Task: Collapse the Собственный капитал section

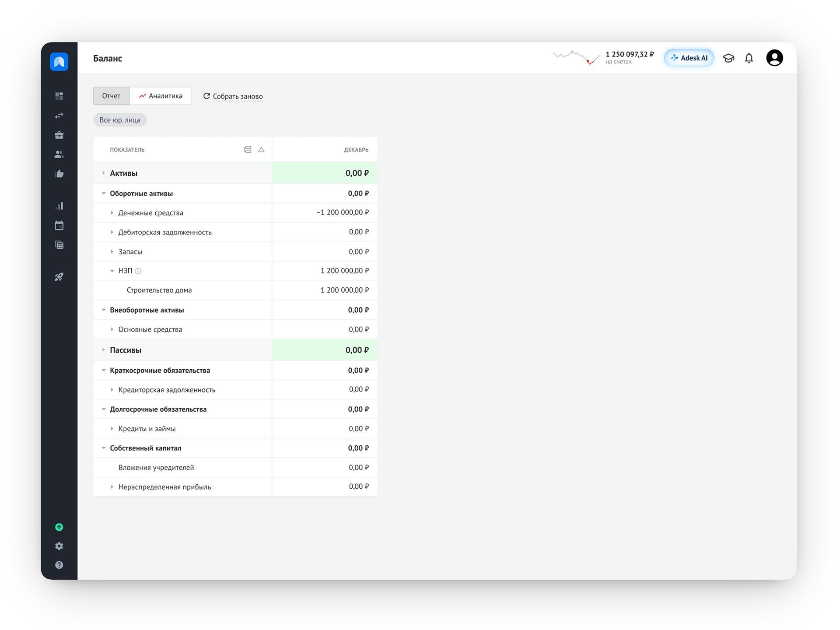Action: point(104,448)
